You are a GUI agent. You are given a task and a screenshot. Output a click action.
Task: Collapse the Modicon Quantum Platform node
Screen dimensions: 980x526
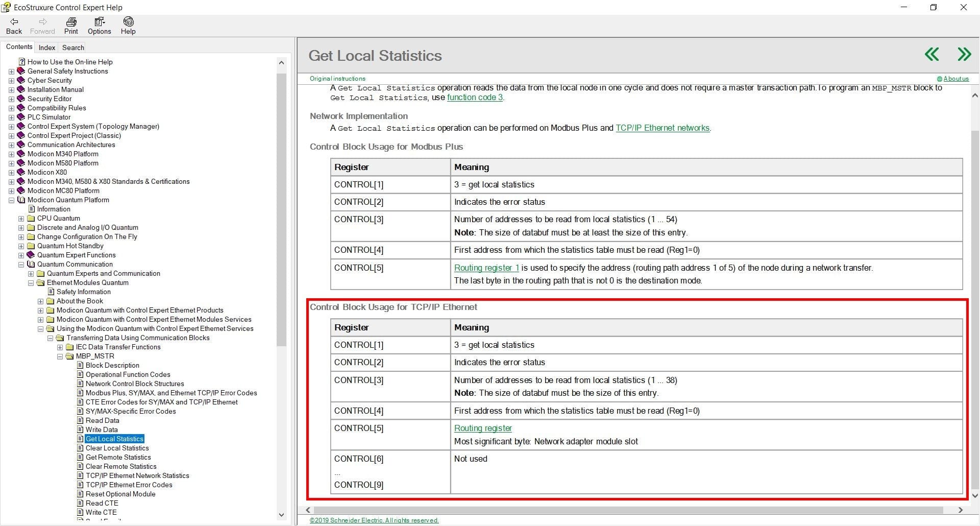11,200
